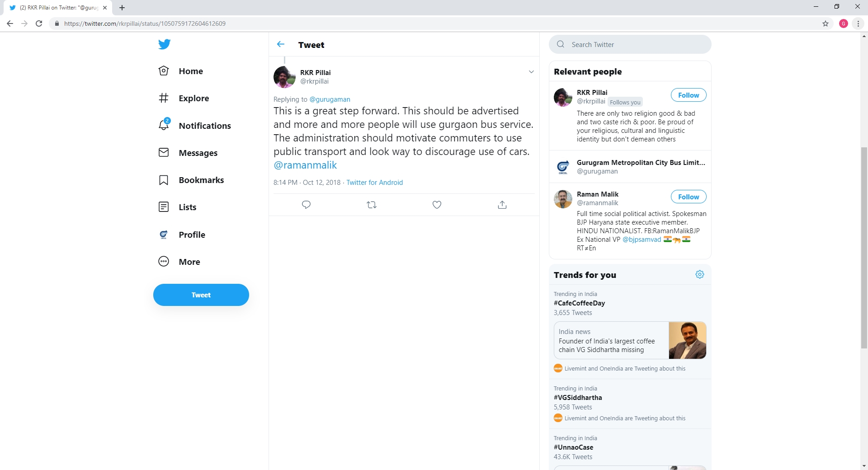Screen dimensions: 868x470
Task: Open the share tweet icon
Action: pyautogui.click(x=502, y=205)
